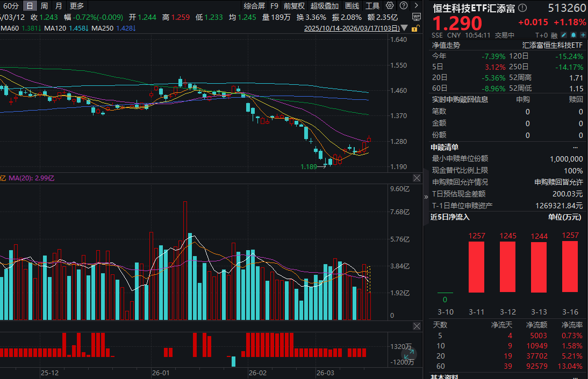Open the 超级叠加 overlay option
Viewport: 588px width, 379px height.
325,6
